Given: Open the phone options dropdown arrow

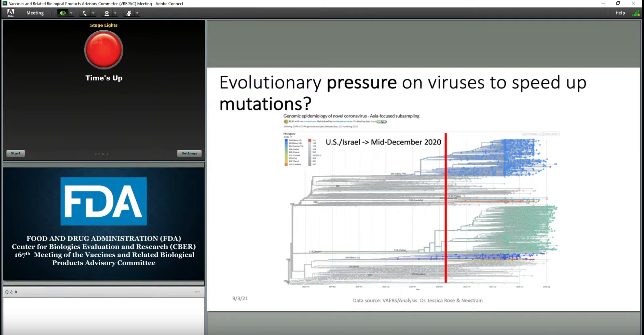Looking at the screenshot, I should [93, 13].
